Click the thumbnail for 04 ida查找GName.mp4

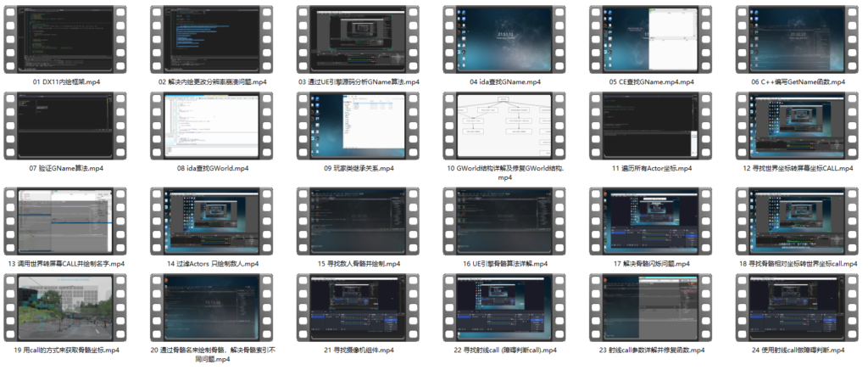click(x=505, y=40)
